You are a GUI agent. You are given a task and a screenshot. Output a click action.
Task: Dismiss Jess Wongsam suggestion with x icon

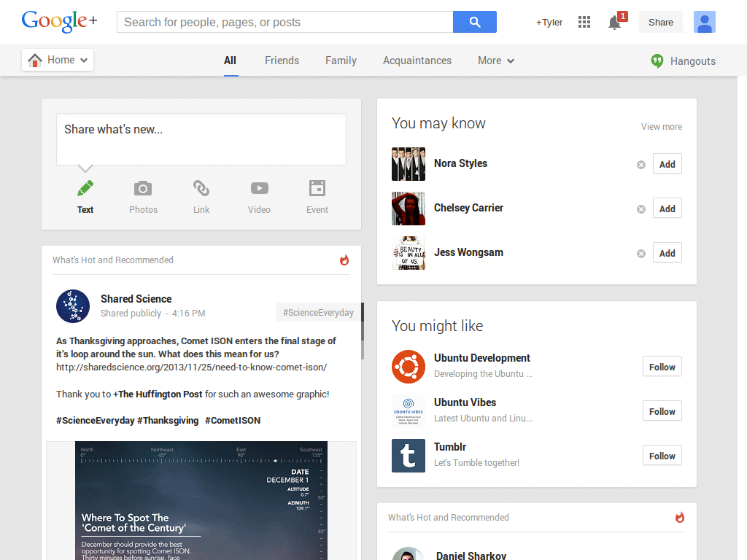(640, 254)
